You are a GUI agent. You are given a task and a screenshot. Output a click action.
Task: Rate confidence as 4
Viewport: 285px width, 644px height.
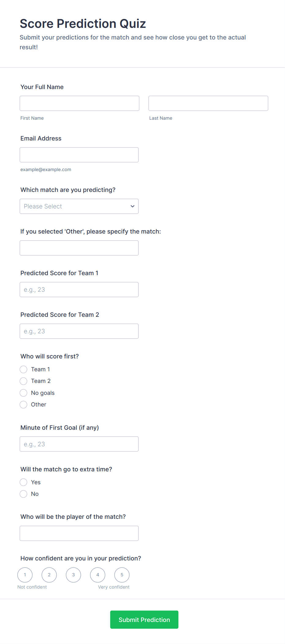97,575
